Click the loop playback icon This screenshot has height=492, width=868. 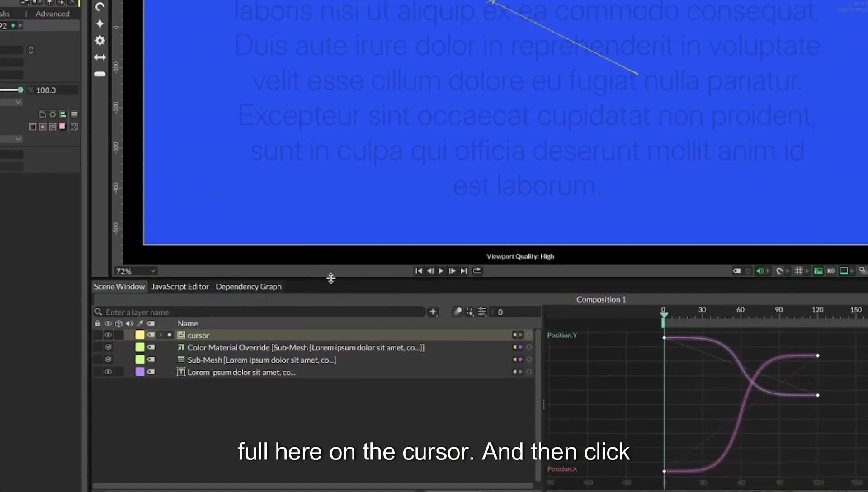[x=477, y=271]
